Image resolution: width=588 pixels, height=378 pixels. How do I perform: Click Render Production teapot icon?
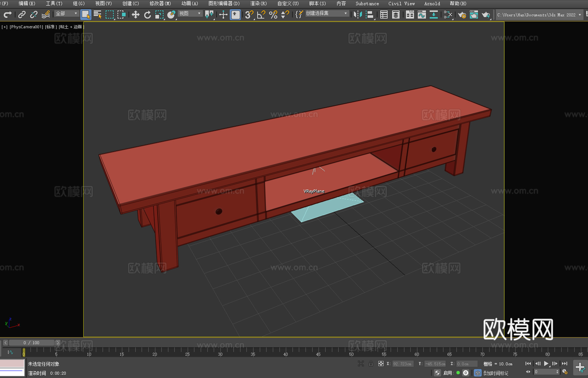[486, 14]
